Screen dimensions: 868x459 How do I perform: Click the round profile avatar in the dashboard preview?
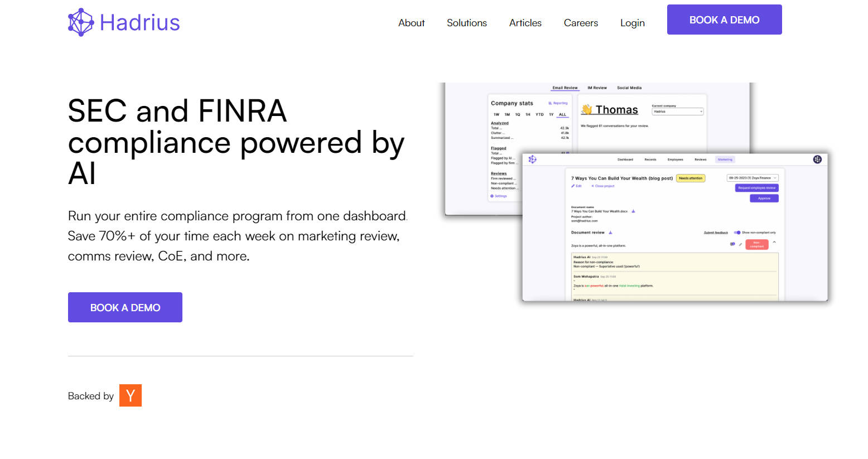pyautogui.click(x=817, y=160)
